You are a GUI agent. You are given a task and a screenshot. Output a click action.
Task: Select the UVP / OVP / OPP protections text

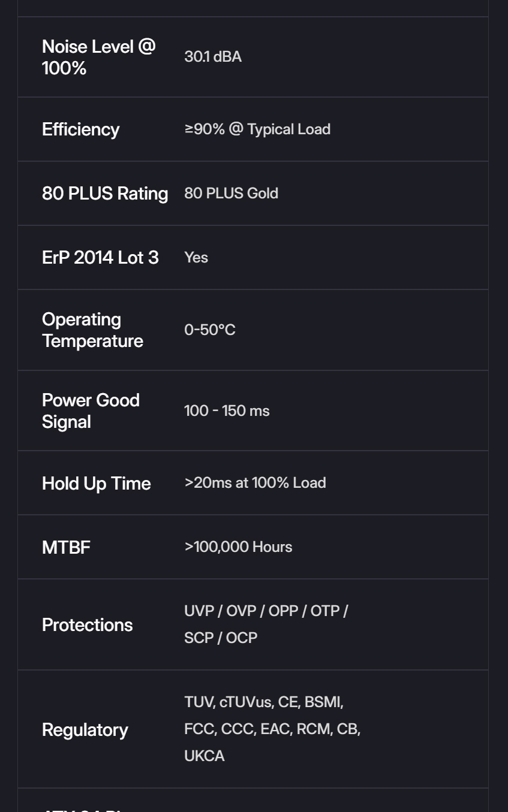(242, 611)
